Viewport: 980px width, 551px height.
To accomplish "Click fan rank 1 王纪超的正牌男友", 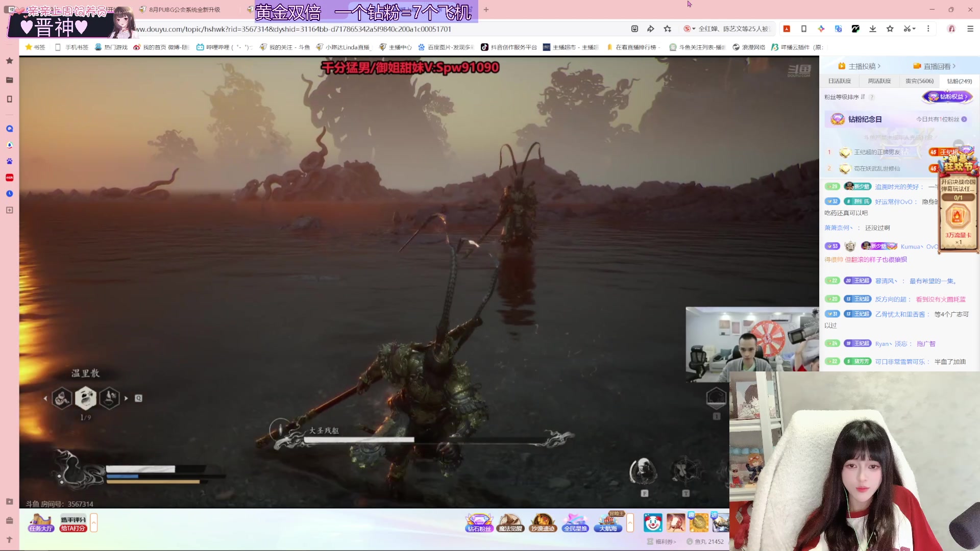I will 877,152.
